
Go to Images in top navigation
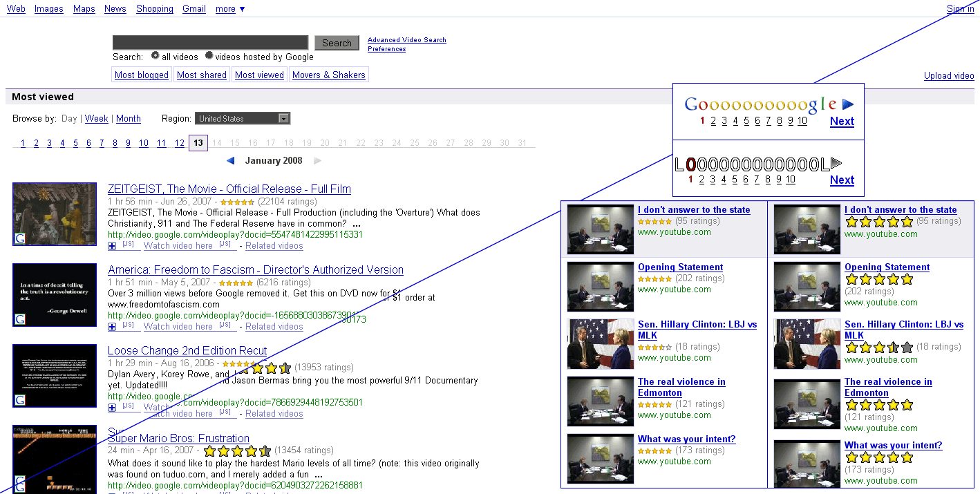coord(49,9)
